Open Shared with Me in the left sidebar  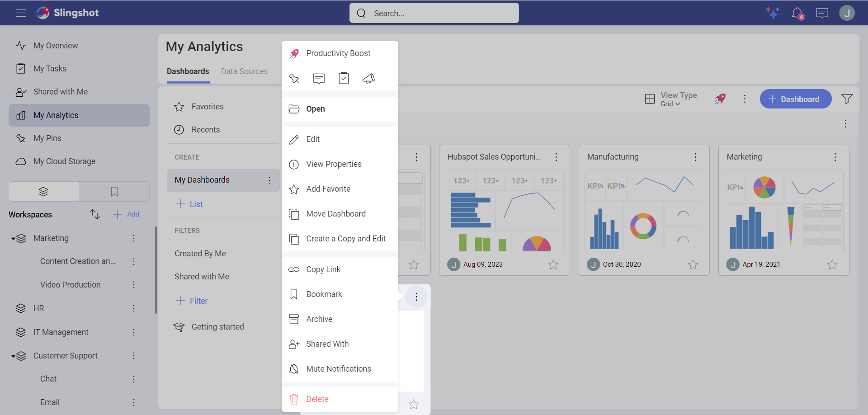tap(79, 92)
